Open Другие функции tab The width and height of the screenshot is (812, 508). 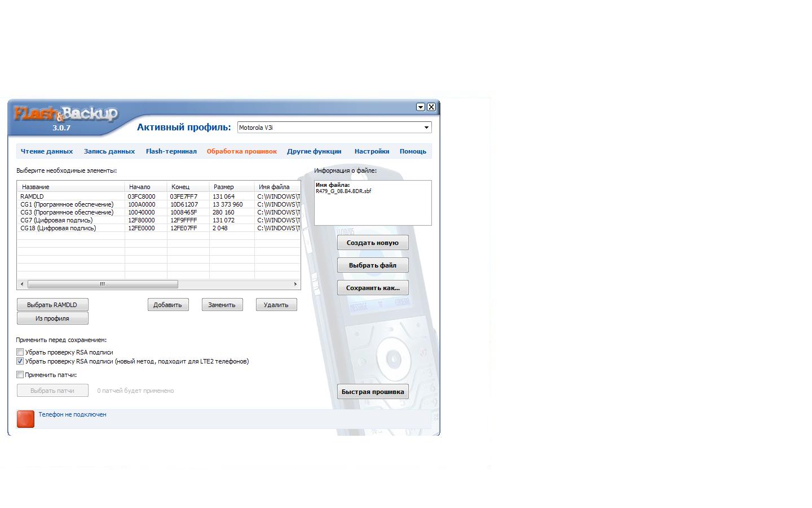314,151
